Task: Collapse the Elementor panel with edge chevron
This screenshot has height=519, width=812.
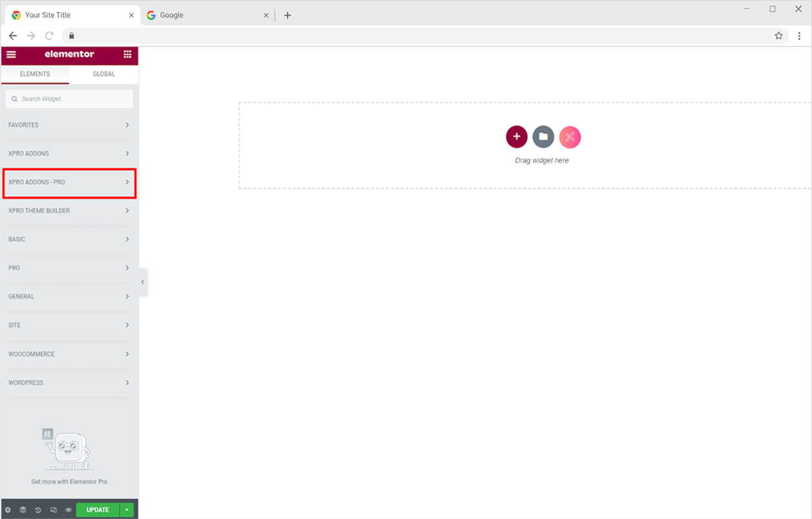Action: (x=143, y=281)
